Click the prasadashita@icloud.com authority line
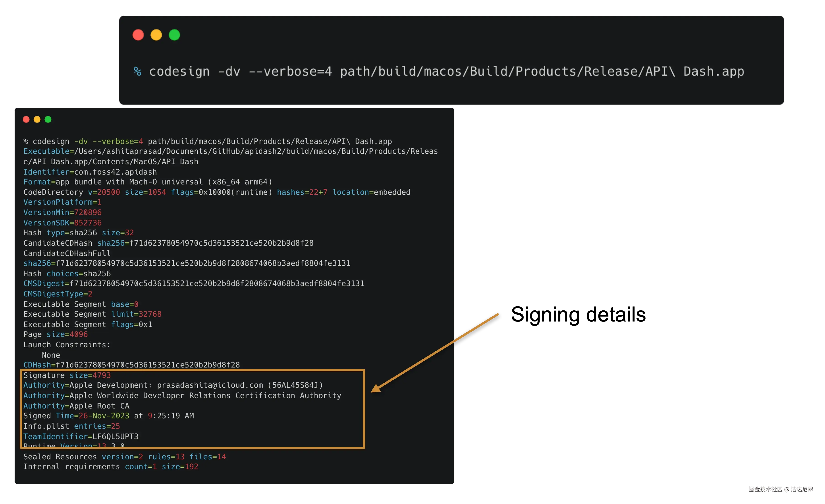The width and height of the screenshot is (825, 504). [173, 385]
